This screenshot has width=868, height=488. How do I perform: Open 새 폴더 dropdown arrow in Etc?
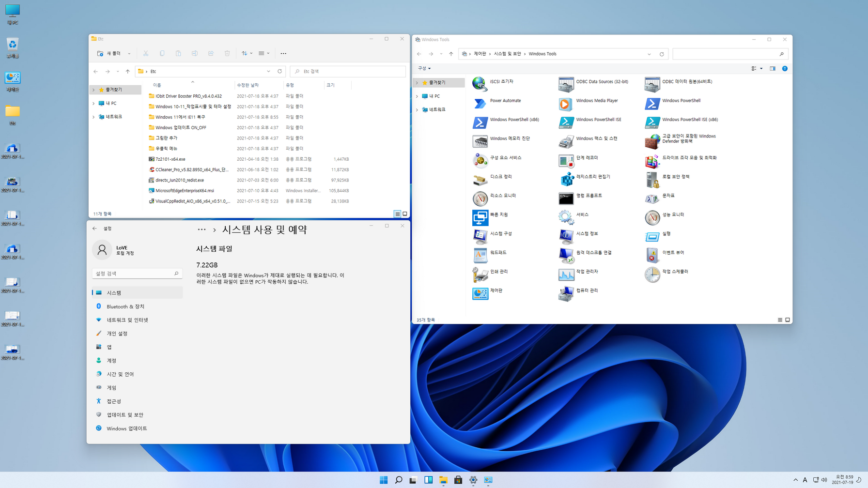click(x=129, y=54)
